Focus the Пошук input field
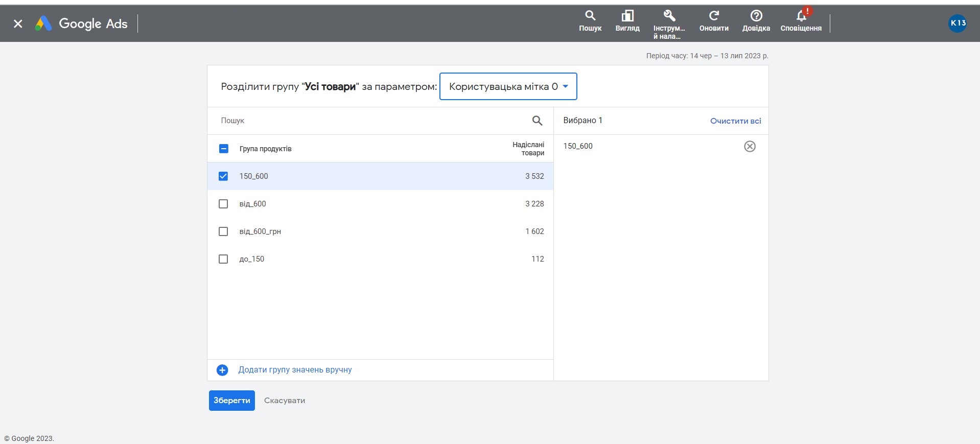Screen dimensions: 980x444 tap(373, 121)
